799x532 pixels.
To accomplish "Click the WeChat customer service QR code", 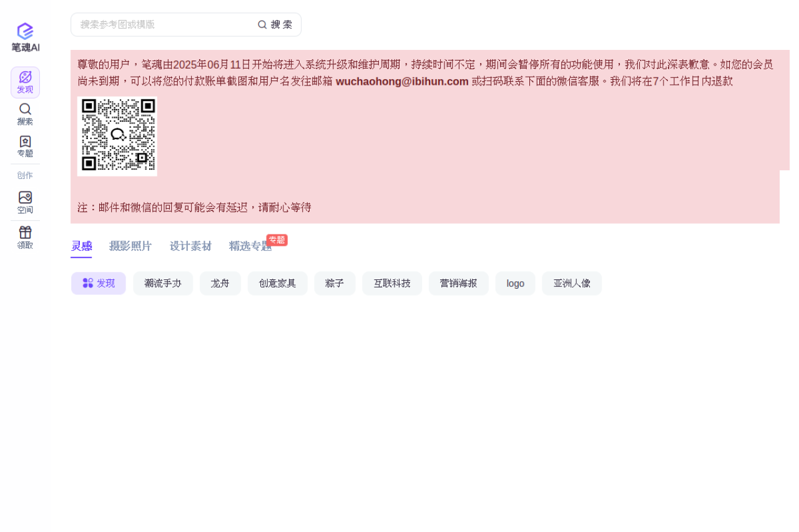I will pos(117,136).
